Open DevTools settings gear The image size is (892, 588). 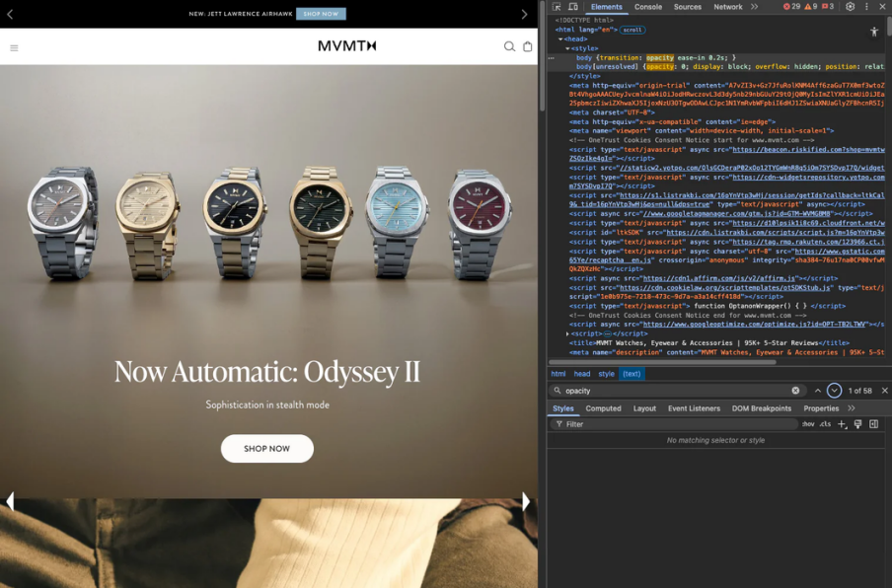850,7
